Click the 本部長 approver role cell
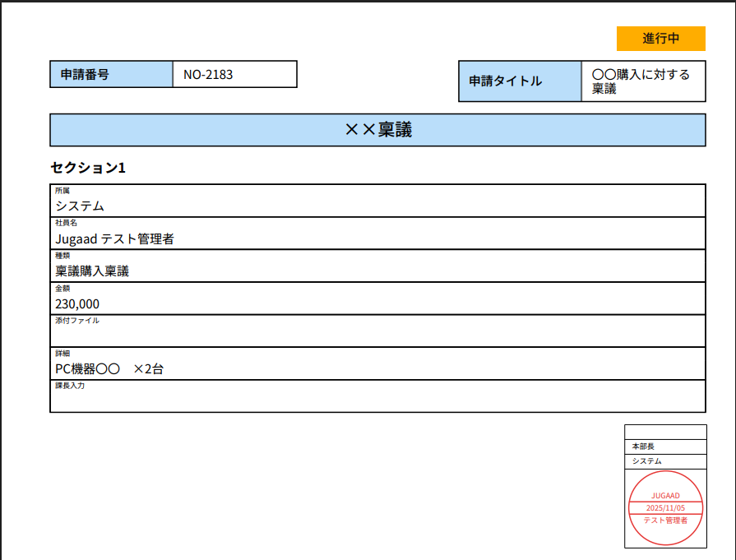This screenshot has height=560, width=736. (665, 447)
